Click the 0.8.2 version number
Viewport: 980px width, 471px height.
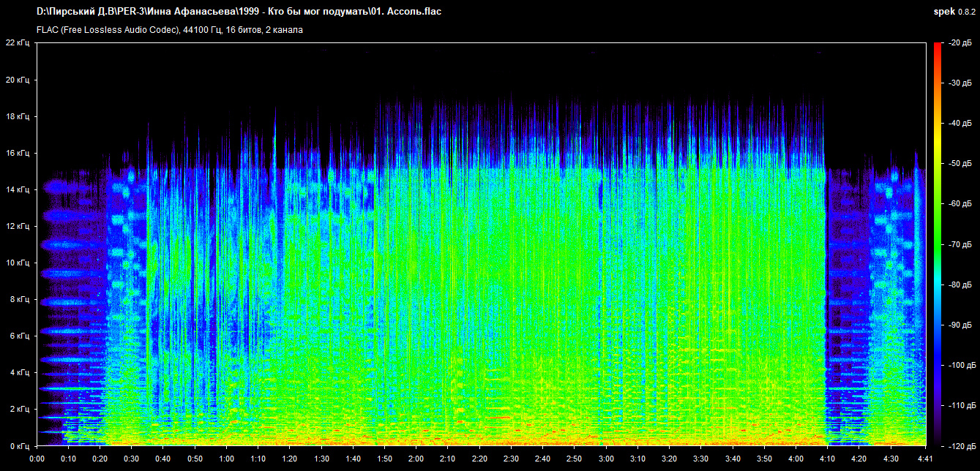tap(967, 12)
